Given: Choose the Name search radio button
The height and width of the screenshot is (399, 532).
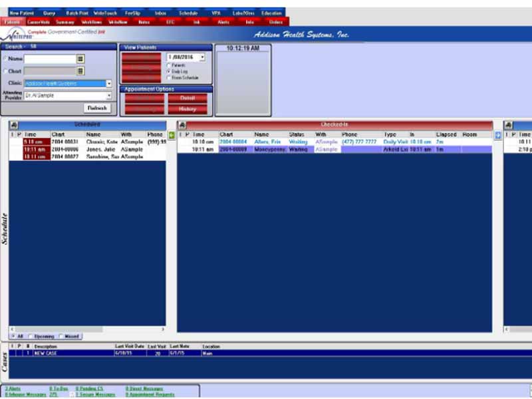Looking at the screenshot, I should 5,59.
